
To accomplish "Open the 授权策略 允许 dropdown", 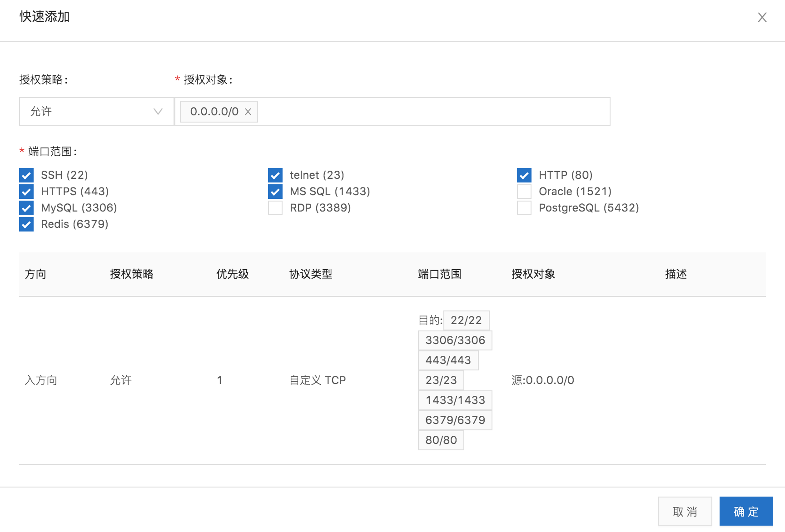I will 96,112.
